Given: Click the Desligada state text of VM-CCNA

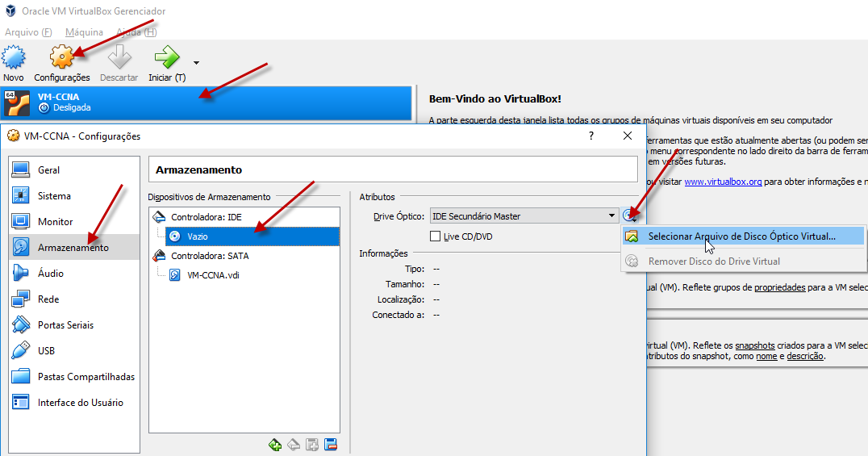Looking at the screenshot, I should click(72, 107).
